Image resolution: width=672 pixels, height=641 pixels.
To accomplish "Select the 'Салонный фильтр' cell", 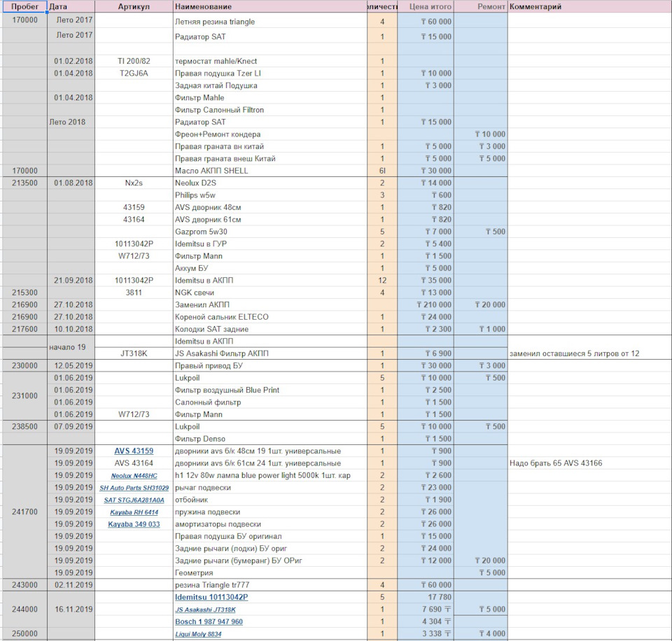I will [x=270, y=402].
